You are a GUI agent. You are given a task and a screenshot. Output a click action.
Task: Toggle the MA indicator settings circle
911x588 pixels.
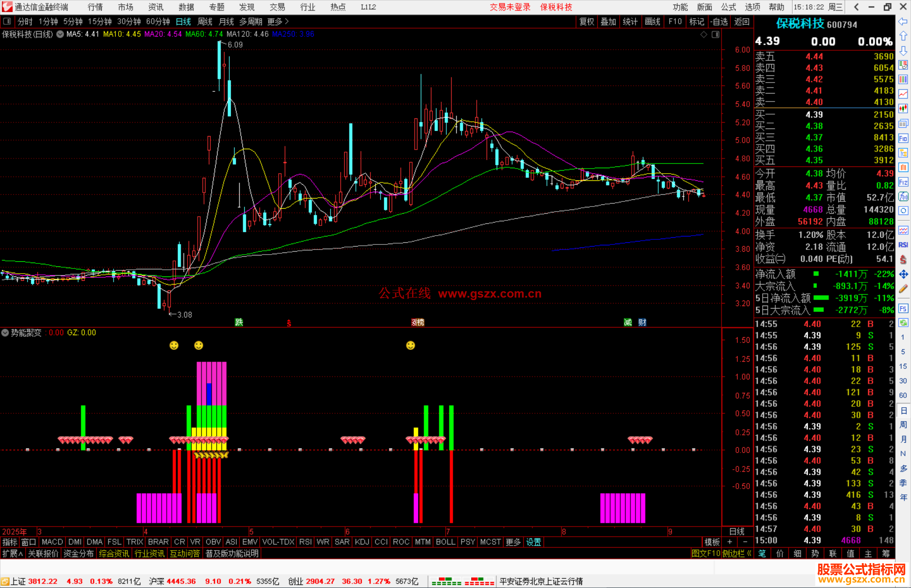60,35
